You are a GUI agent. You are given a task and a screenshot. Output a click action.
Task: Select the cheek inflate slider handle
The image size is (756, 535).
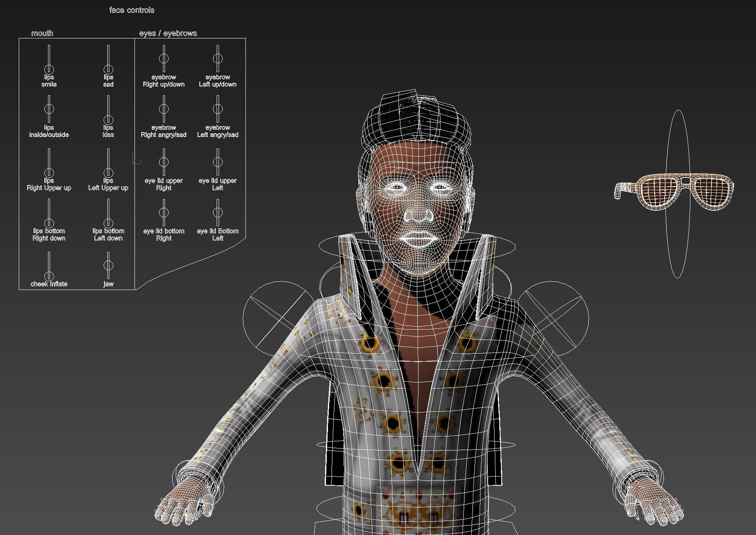pos(49,276)
